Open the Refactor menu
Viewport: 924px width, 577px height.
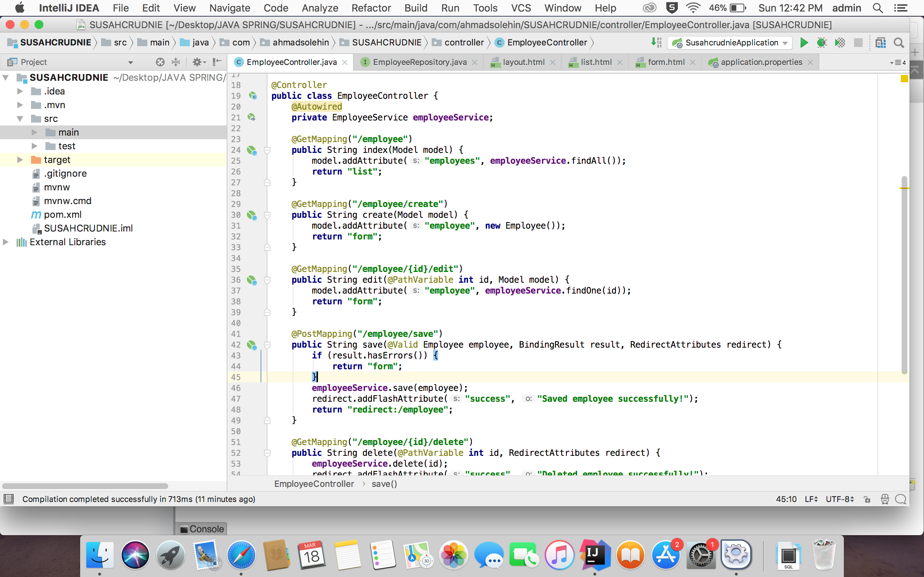coord(371,8)
